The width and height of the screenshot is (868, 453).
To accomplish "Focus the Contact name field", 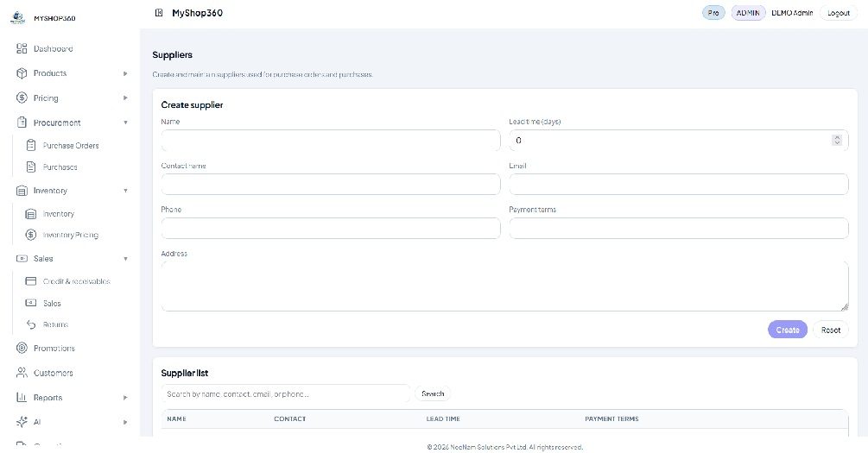I will (x=331, y=184).
